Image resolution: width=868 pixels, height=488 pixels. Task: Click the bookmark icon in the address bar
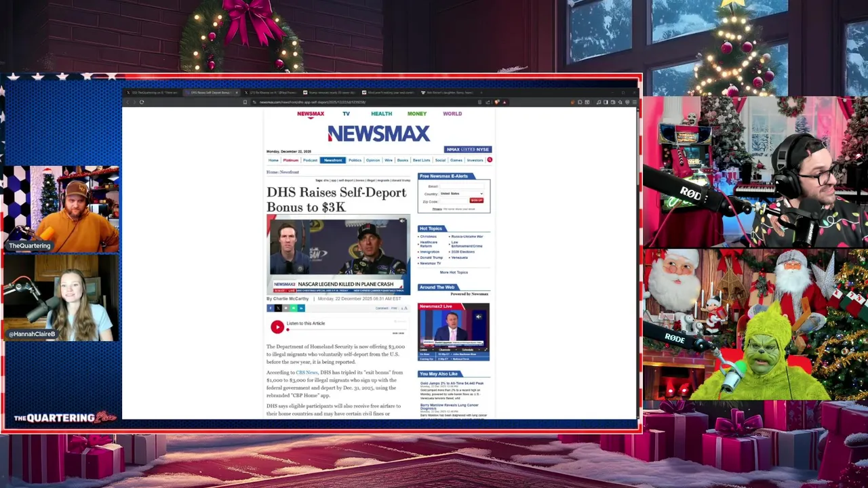(x=245, y=102)
